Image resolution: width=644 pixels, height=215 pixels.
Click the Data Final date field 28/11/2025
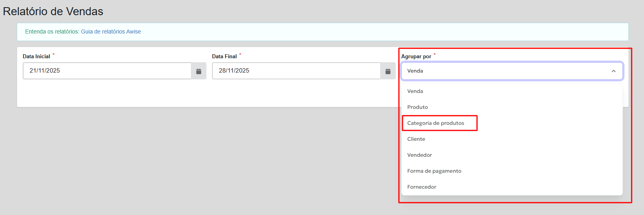[296, 71]
